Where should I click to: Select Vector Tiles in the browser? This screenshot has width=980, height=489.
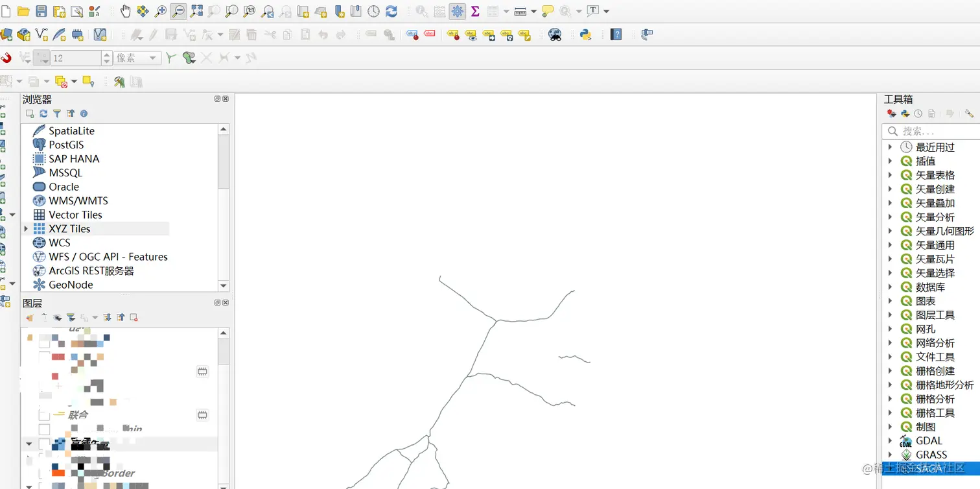[x=75, y=215]
